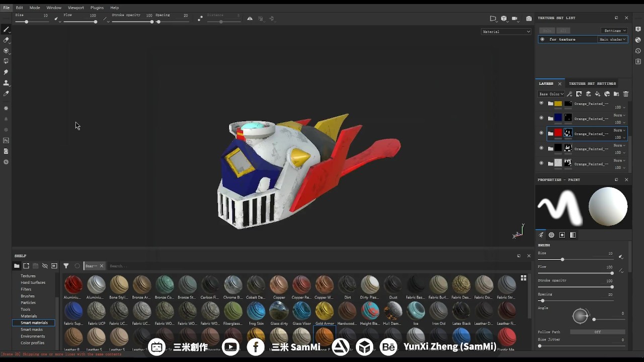Open the Iray screenshot camera icon

click(529, 19)
